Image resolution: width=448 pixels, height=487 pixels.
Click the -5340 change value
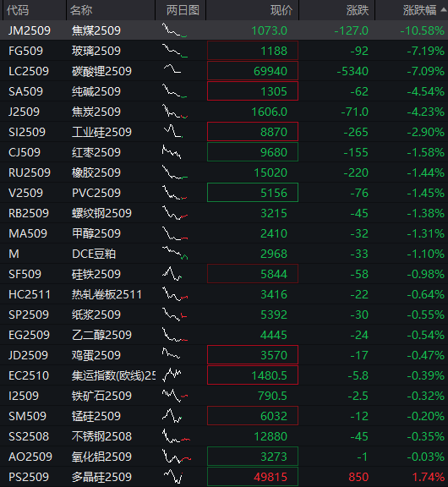pyautogui.click(x=352, y=71)
